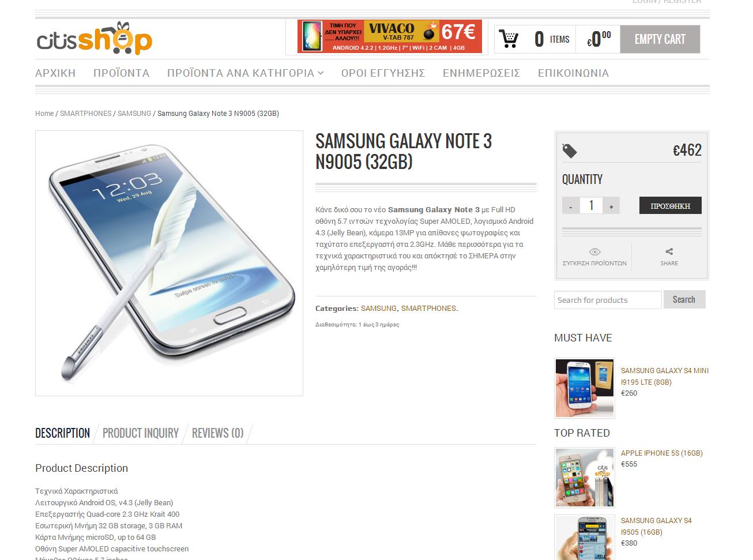Switch to the Reviews (0) tab

tap(217, 433)
